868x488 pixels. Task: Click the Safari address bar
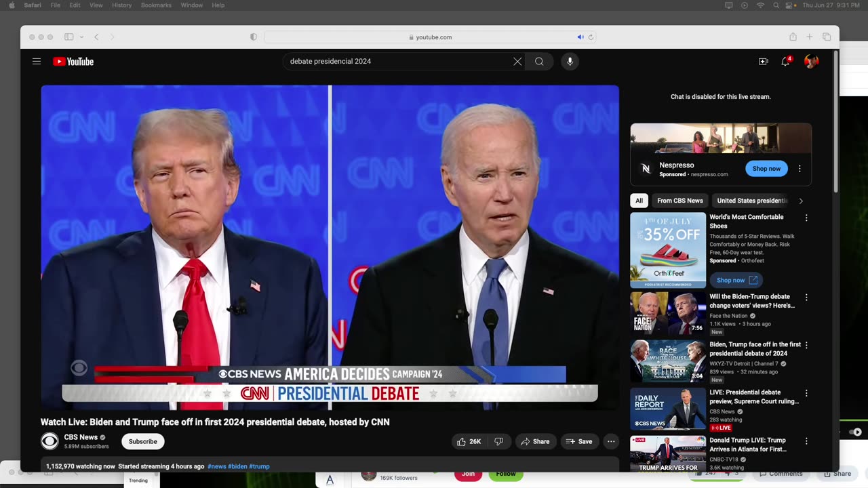click(430, 37)
